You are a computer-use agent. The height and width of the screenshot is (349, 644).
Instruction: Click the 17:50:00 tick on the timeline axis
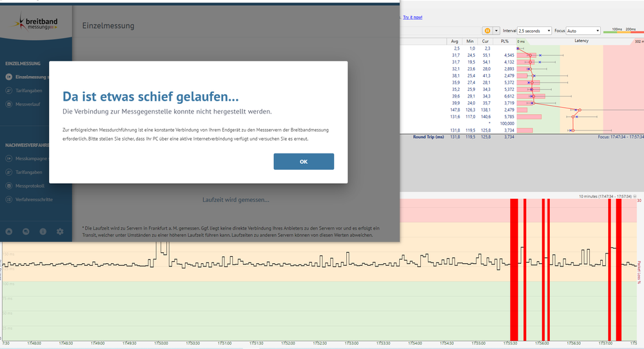(x=161, y=343)
